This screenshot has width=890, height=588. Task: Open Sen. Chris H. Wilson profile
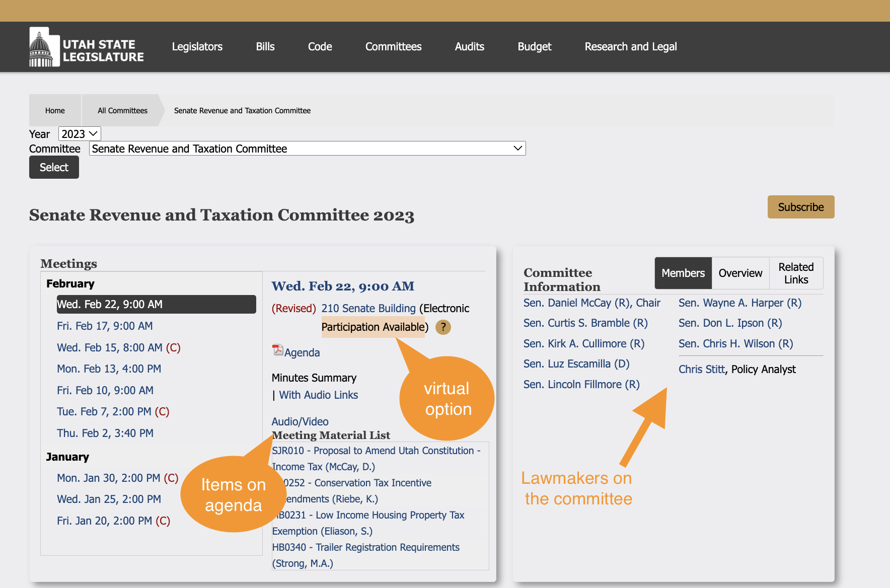tap(736, 344)
